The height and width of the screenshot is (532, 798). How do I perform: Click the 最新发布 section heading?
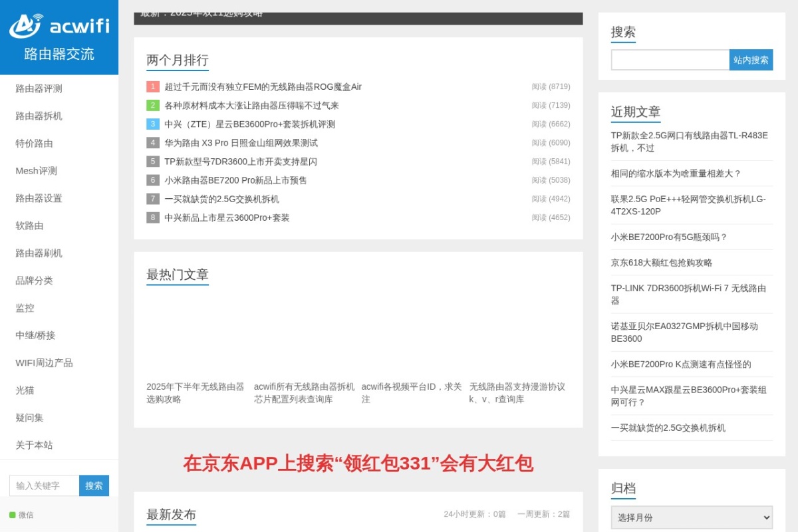tap(172, 514)
